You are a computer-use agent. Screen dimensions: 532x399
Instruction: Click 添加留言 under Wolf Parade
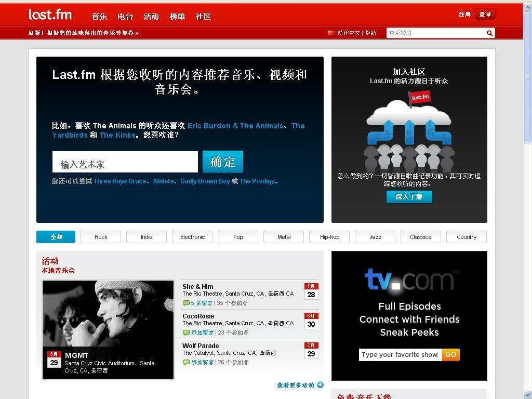[x=203, y=362]
